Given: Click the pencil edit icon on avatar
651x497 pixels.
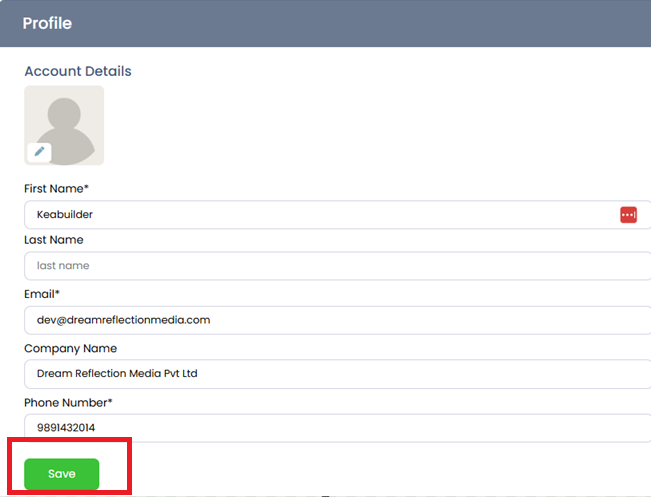Looking at the screenshot, I should (40, 152).
